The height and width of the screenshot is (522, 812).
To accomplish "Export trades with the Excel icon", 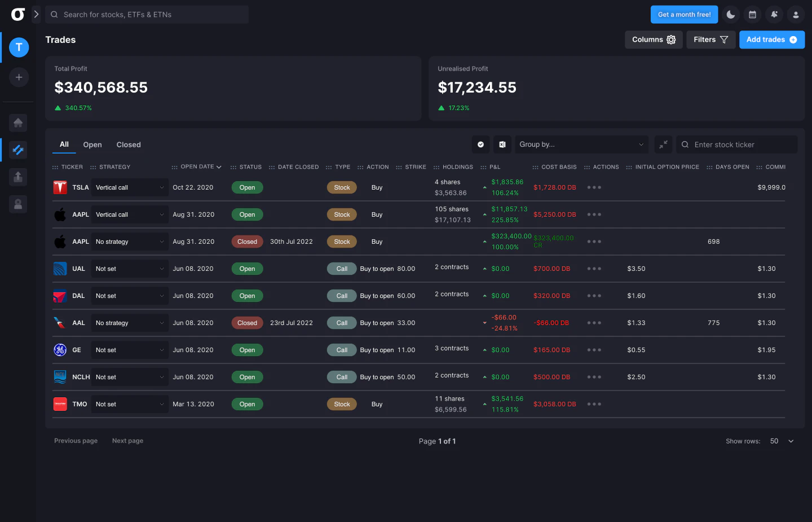I will (x=502, y=144).
